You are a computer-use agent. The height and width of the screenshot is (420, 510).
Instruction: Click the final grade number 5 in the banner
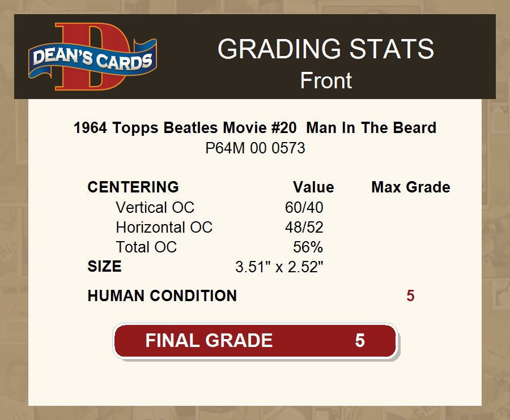coord(360,340)
